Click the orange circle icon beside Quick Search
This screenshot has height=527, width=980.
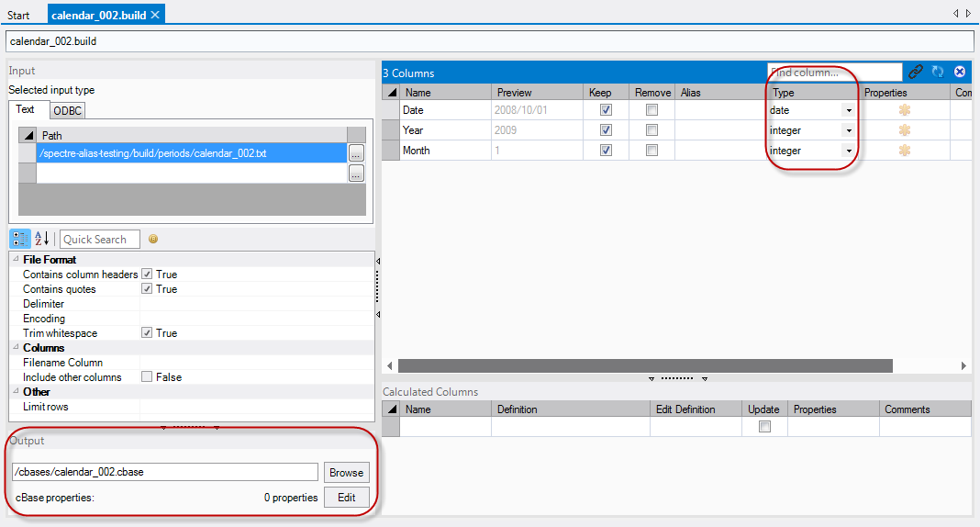153,239
